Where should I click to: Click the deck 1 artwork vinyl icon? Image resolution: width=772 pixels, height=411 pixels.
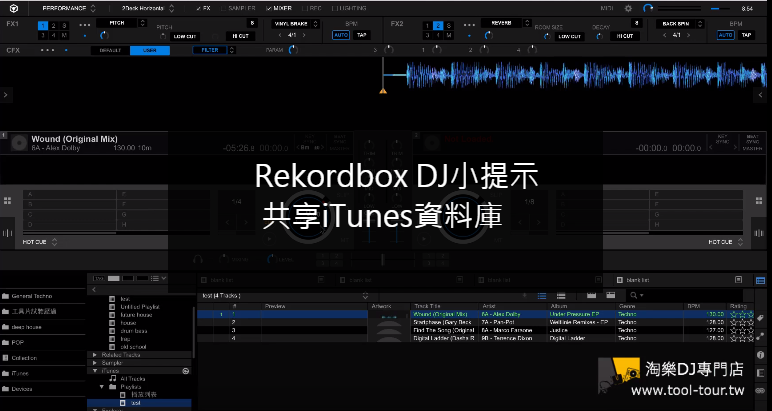(x=19, y=143)
